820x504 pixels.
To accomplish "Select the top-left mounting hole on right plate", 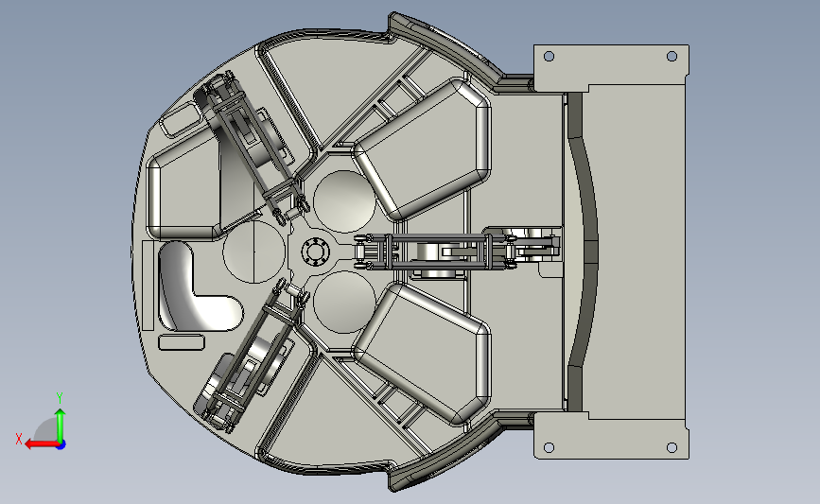I will [x=550, y=56].
